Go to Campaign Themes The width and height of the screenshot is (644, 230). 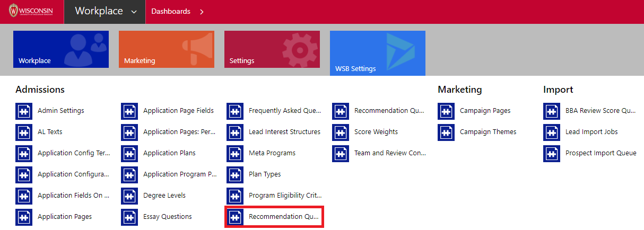tap(488, 132)
